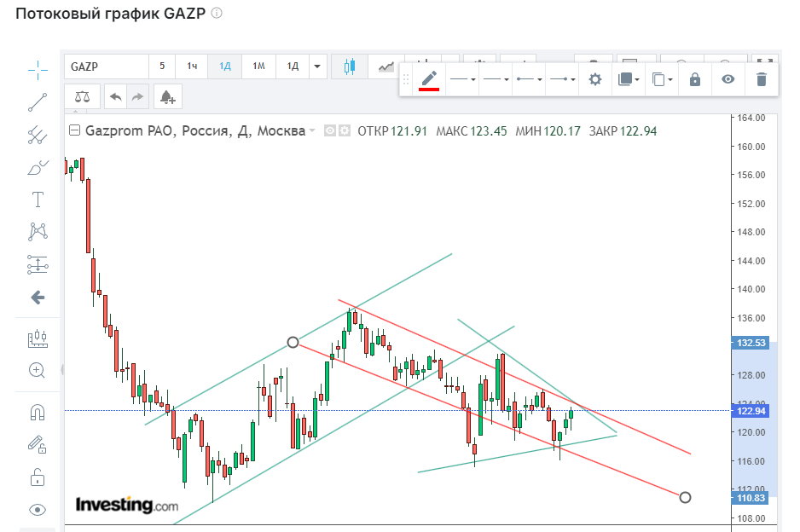Screen dimensions: 800x532
Task: Switch to the line chart style
Action: pyautogui.click(x=386, y=66)
